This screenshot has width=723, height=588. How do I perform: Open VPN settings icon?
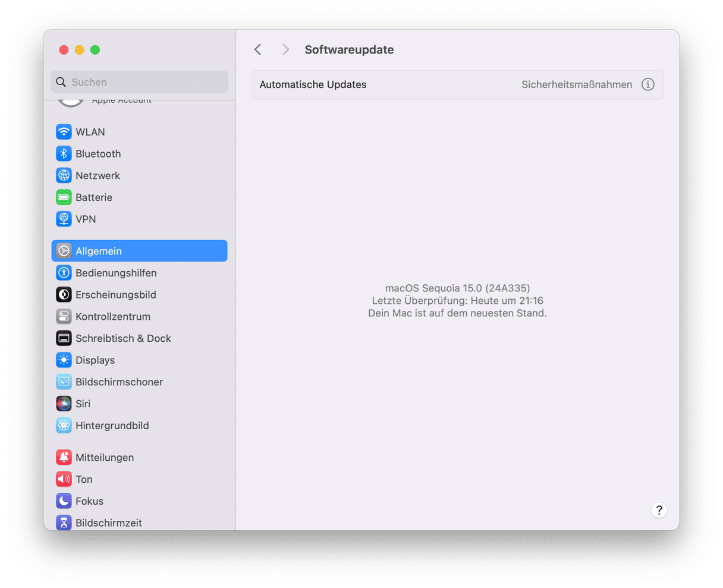64,219
